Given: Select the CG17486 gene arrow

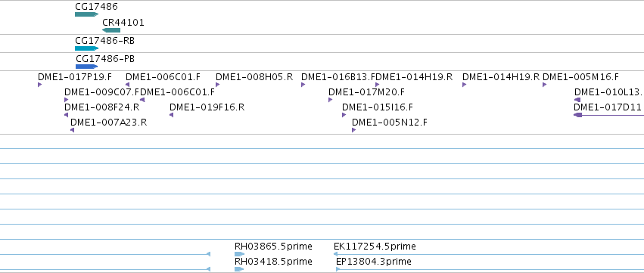Looking at the screenshot, I should tap(87, 14).
